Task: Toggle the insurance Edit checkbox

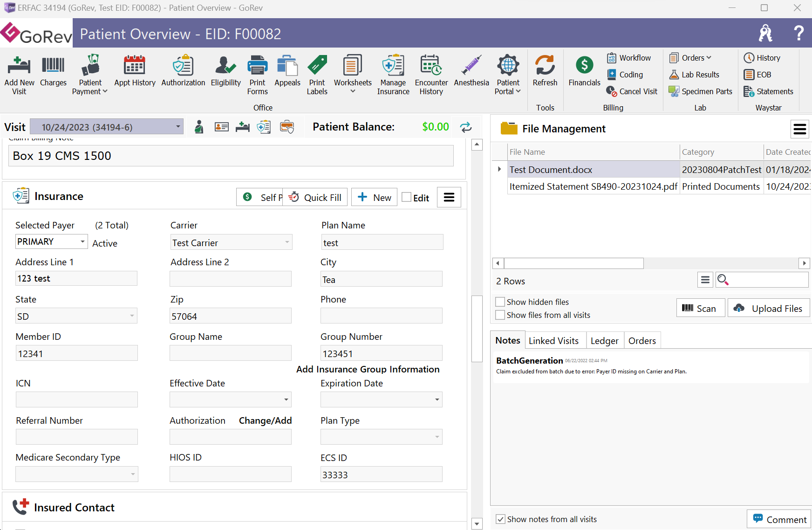Action: (x=407, y=197)
